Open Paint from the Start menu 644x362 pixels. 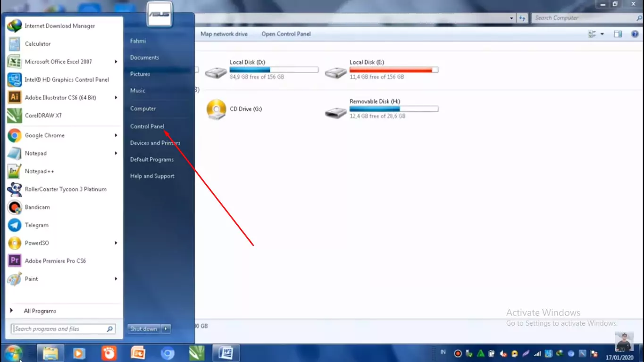click(31, 279)
